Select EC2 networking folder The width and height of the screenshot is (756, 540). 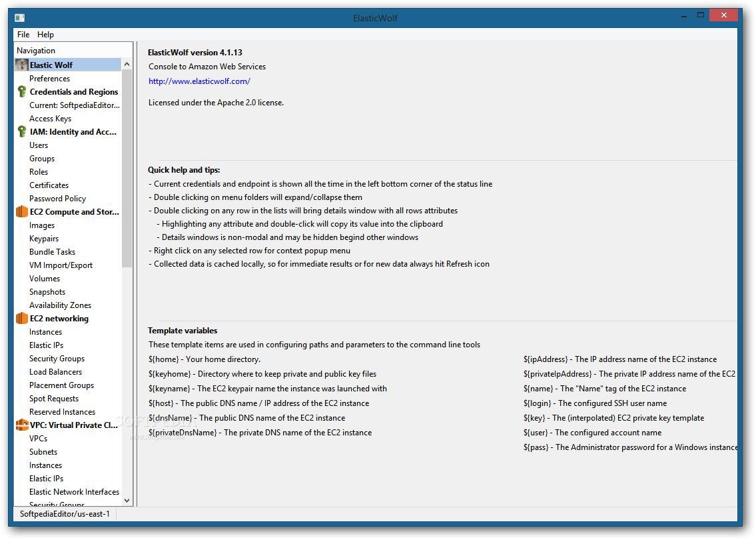click(59, 319)
